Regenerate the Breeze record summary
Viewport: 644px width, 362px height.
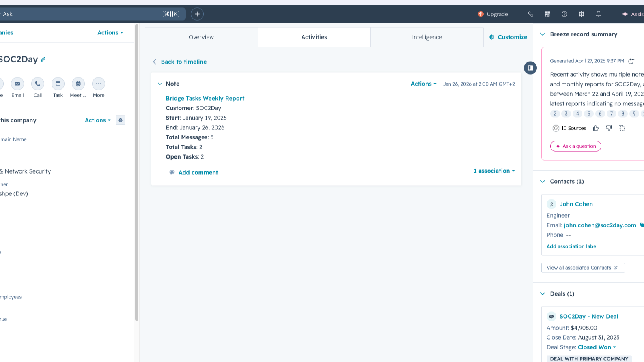tap(631, 61)
